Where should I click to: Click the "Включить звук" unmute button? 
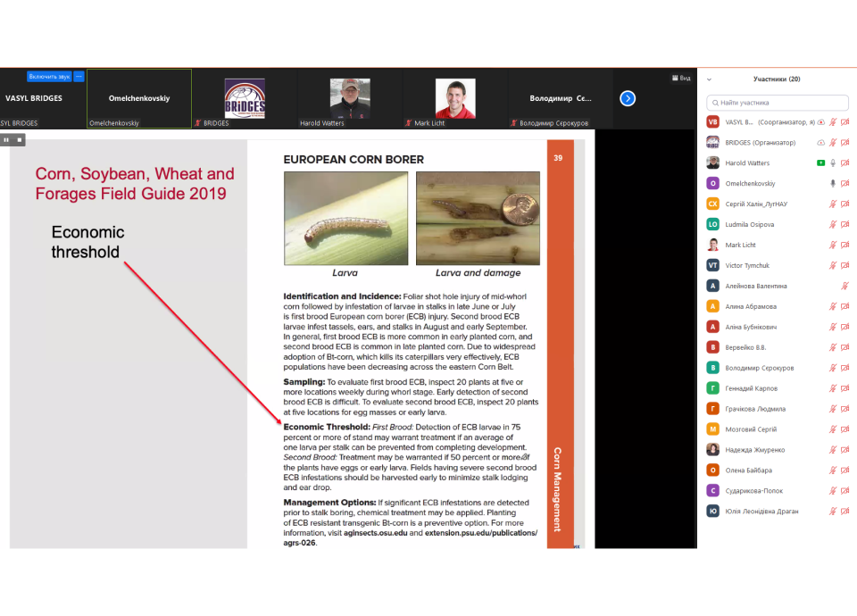(x=49, y=77)
